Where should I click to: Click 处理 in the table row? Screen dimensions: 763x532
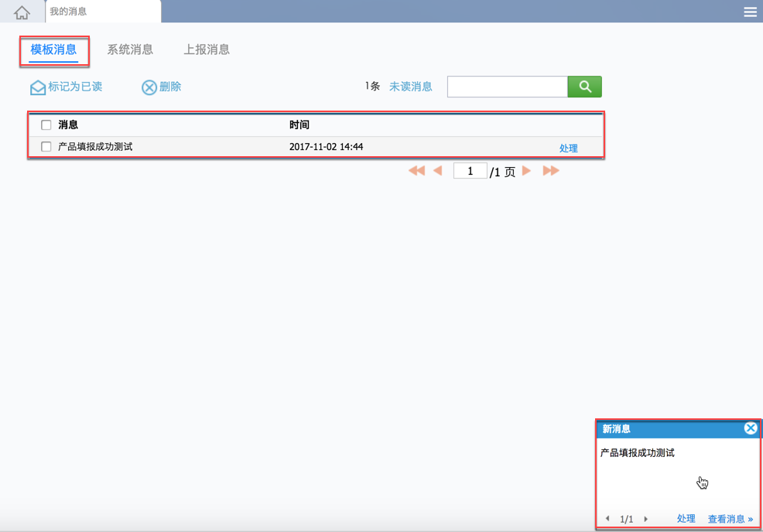[x=568, y=148]
